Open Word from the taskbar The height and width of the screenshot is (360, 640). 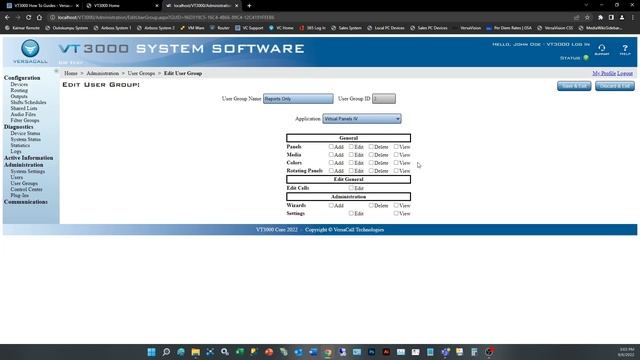[313, 352]
